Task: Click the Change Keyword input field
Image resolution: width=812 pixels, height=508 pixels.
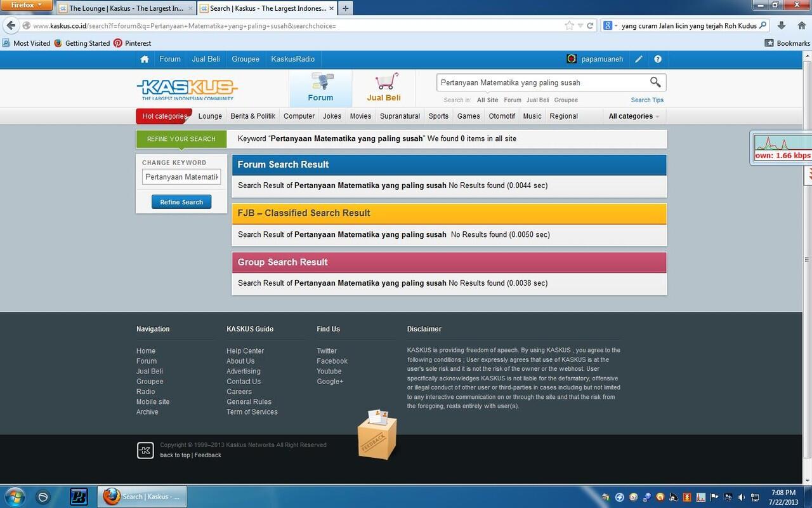Action: coord(181,177)
